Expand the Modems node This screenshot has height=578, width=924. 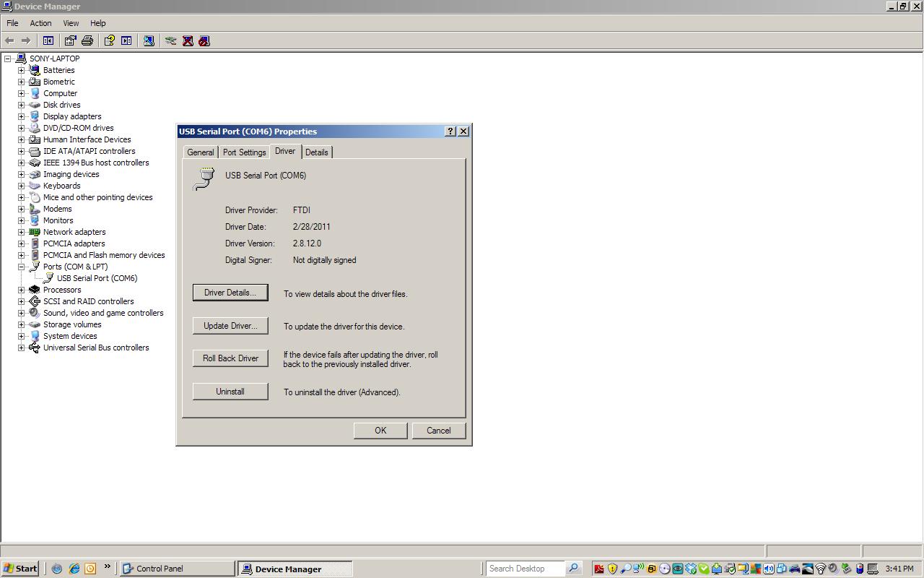[22, 209]
